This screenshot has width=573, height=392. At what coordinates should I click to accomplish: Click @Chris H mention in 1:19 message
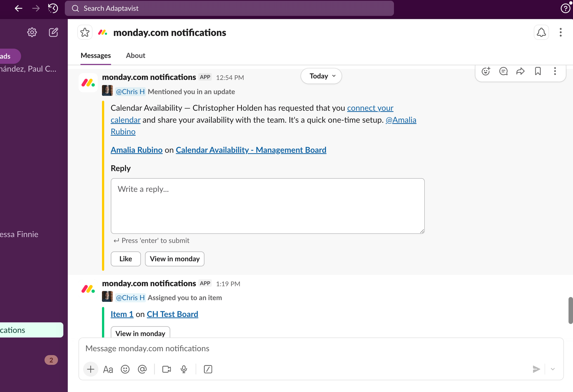click(x=130, y=298)
